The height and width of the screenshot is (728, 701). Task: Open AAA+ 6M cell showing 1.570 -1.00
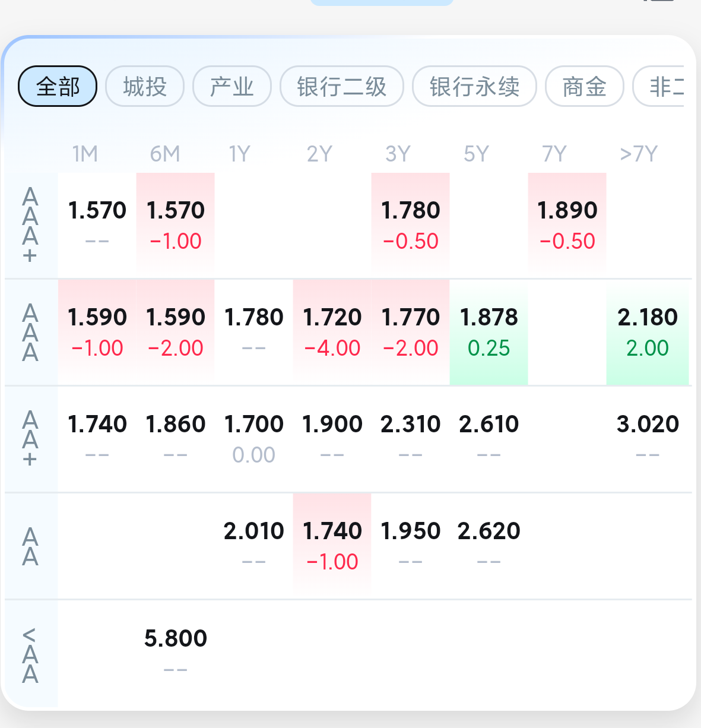pyautogui.click(x=176, y=225)
